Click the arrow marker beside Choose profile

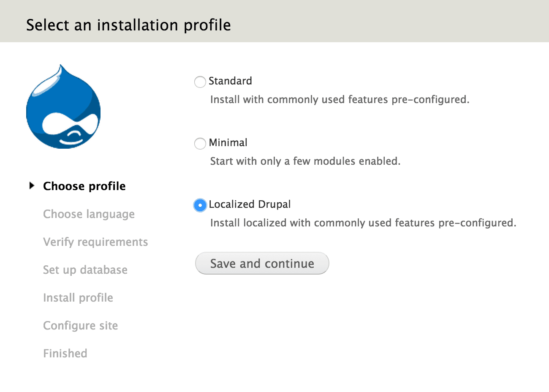[32, 185]
